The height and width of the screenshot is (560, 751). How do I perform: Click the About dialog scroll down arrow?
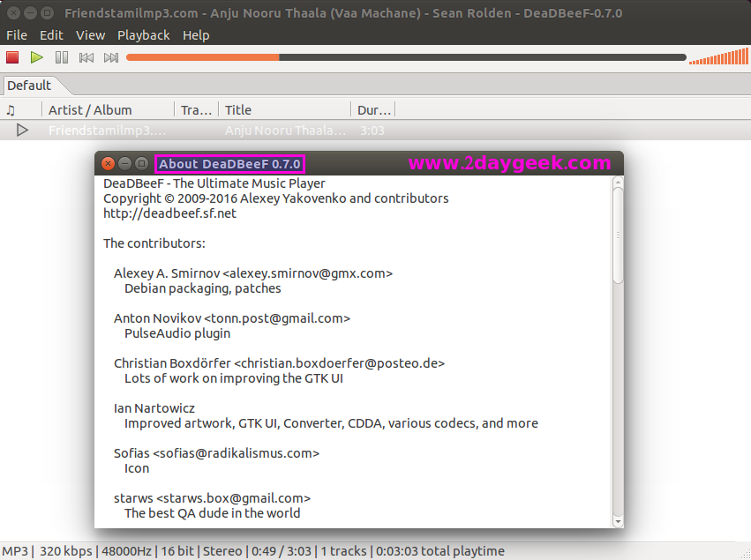(618, 522)
